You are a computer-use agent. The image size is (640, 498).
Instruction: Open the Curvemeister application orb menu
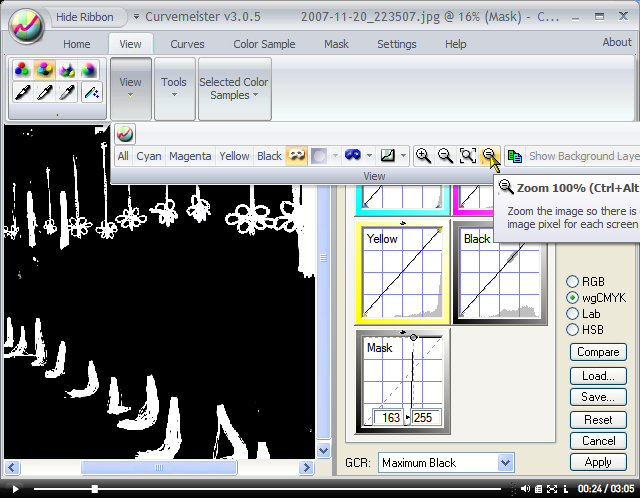pos(27,26)
